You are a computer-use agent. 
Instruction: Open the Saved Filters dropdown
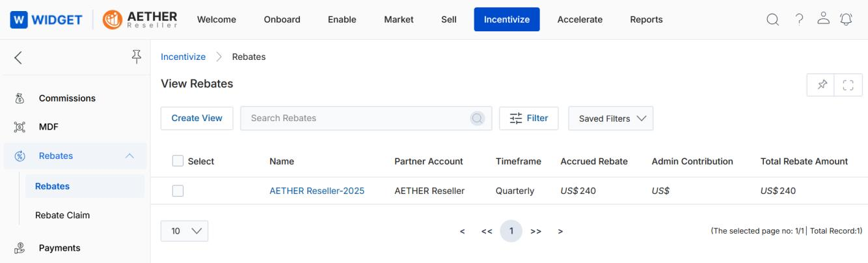611,118
